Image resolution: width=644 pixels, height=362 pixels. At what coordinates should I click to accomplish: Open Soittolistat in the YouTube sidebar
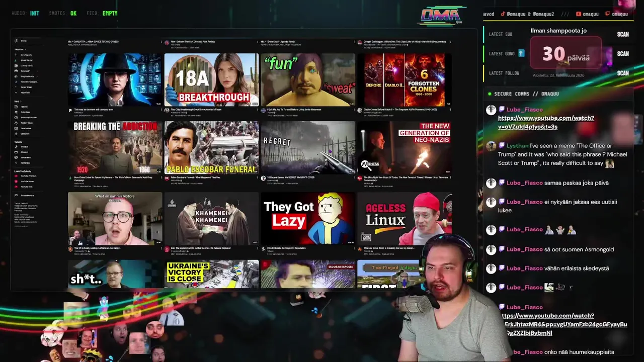(24, 112)
